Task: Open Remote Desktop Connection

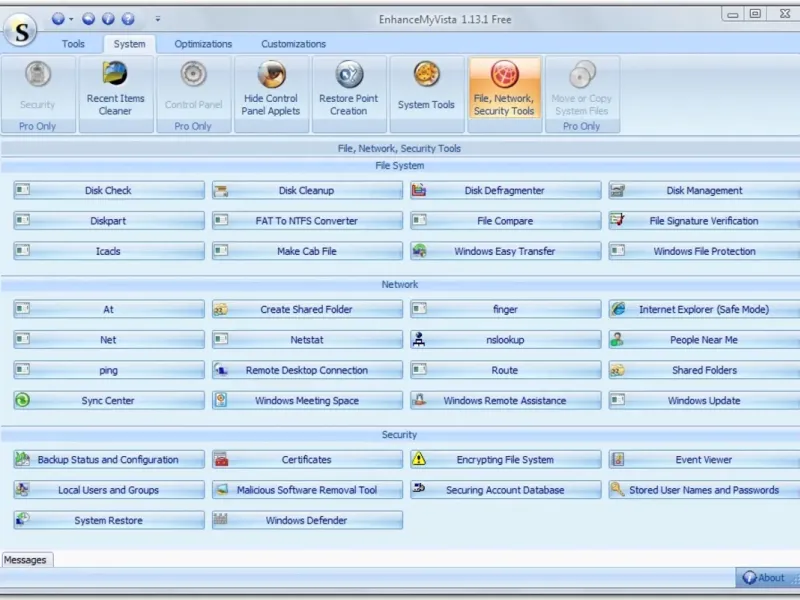Action: click(307, 371)
